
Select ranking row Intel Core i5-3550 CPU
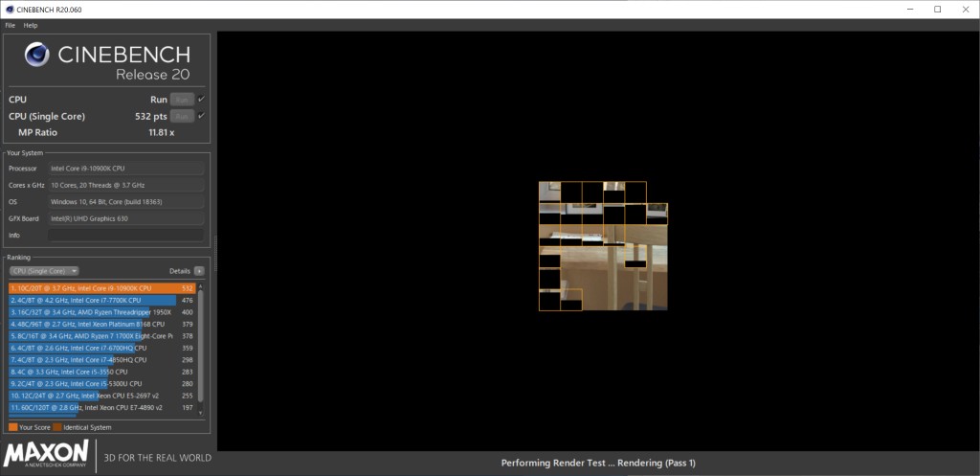pyautogui.click(x=101, y=372)
